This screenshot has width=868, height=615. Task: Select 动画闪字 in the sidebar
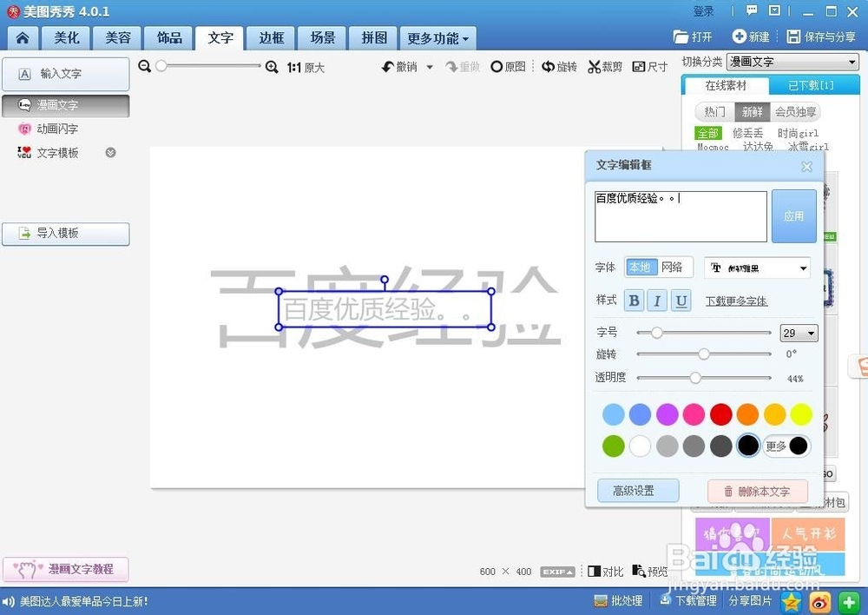57,129
